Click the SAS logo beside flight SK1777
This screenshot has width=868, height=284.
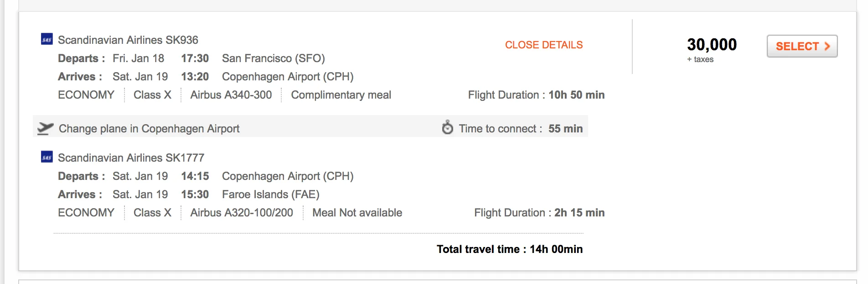47,157
